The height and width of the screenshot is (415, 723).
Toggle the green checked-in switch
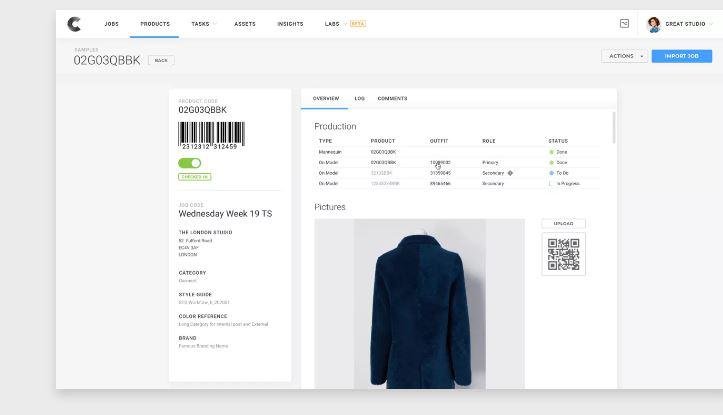(190, 163)
